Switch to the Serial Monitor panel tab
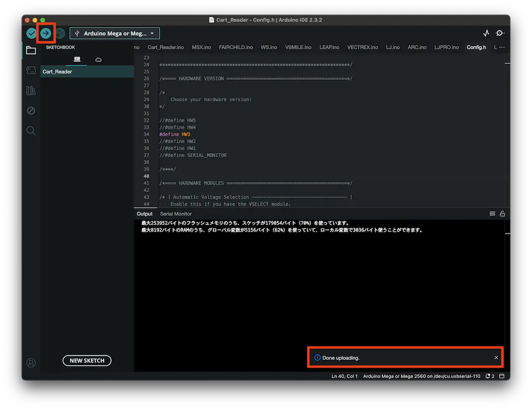The width and height of the screenshot is (532, 409). click(176, 214)
